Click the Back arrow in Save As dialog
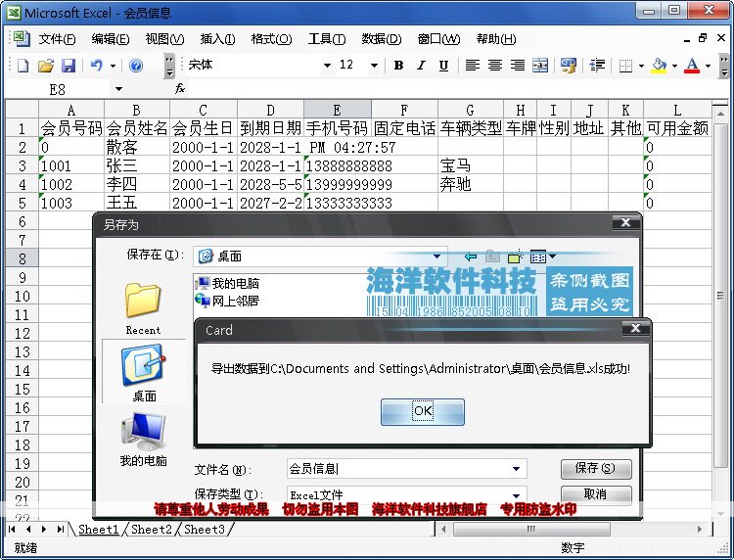The height and width of the screenshot is (560, 734). click(x=471, y=257)
